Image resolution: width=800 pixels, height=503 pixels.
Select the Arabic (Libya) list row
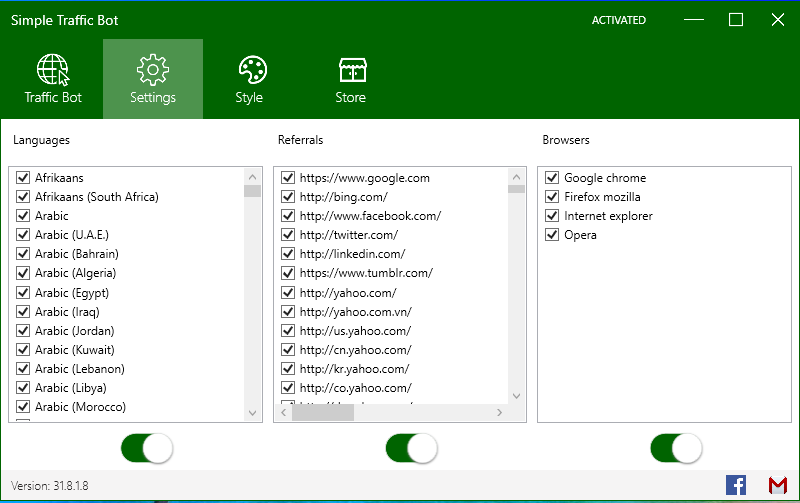[x=127, y=388]
